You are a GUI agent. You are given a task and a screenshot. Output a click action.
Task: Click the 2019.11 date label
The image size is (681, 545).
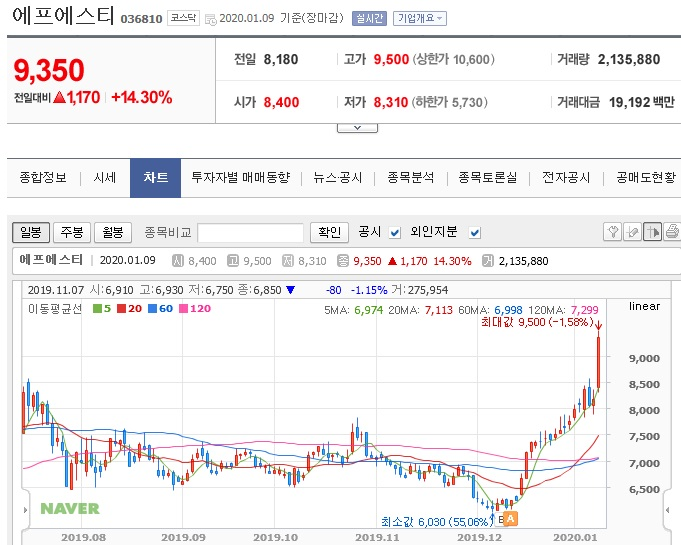click(x=377, y=538)
